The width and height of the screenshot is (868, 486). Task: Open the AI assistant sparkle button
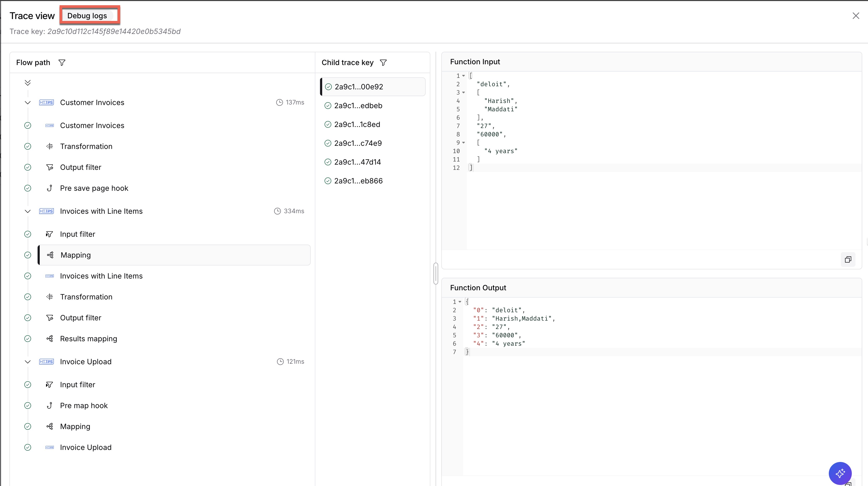tap(840, 473)
